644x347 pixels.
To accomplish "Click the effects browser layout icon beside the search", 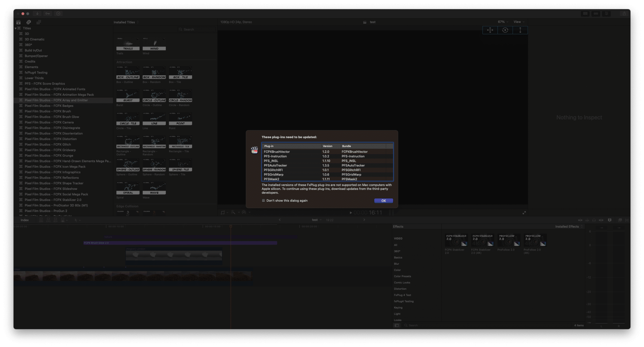I will [397, 325].
